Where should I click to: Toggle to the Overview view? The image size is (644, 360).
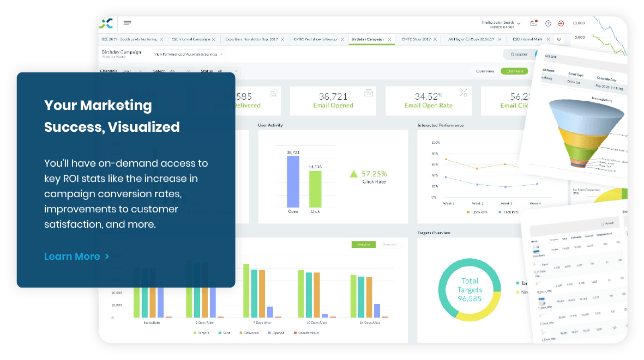pyautogui.click(x=485, y=71)
